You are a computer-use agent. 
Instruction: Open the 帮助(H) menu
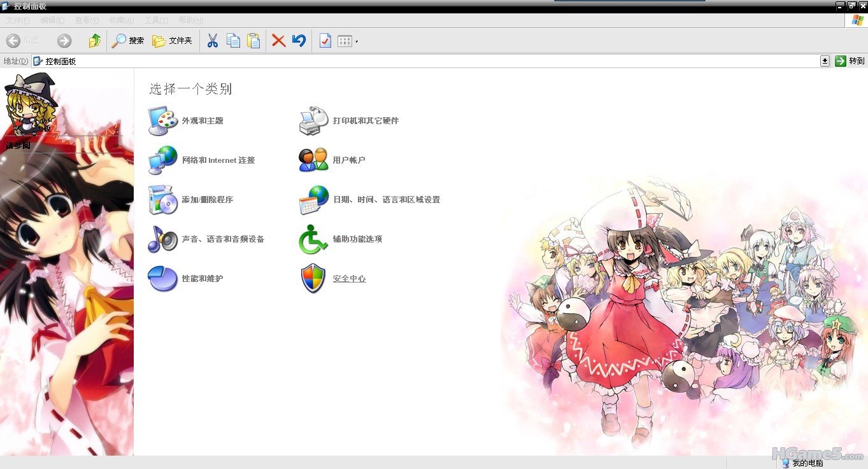[191, 20]
